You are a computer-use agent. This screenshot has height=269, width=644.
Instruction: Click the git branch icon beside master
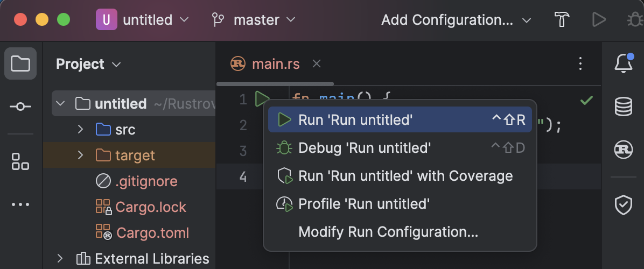pyautogui.click(x=217, y=20)
